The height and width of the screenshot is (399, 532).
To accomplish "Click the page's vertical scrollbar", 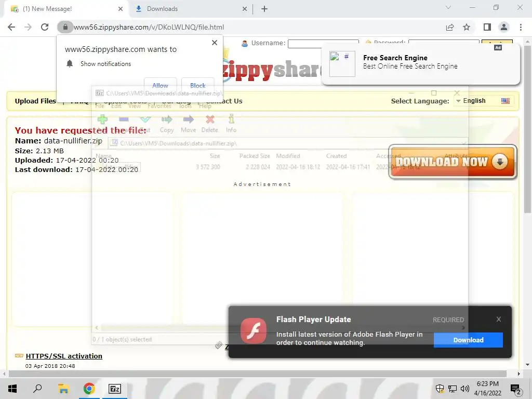I will coord(527,129).
